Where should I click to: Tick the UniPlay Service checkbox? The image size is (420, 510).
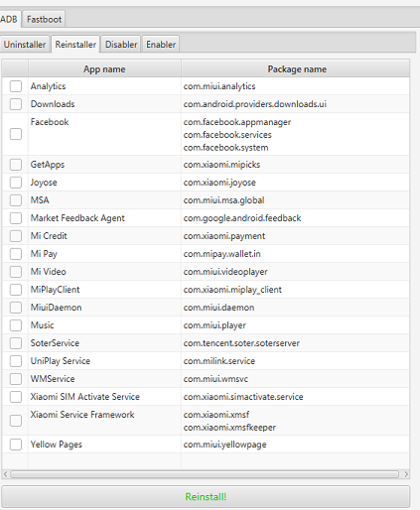coord(16,361)
